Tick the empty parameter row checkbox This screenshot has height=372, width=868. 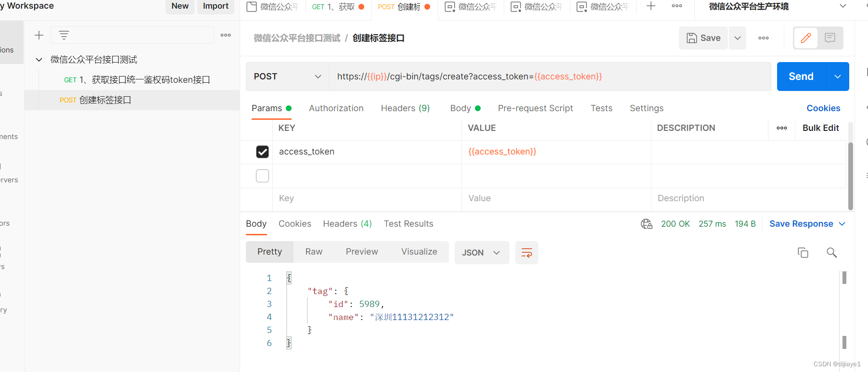(262, 176)
